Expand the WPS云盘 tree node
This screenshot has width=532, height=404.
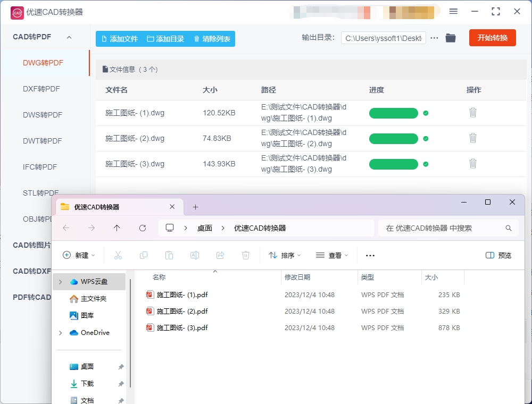61,282
